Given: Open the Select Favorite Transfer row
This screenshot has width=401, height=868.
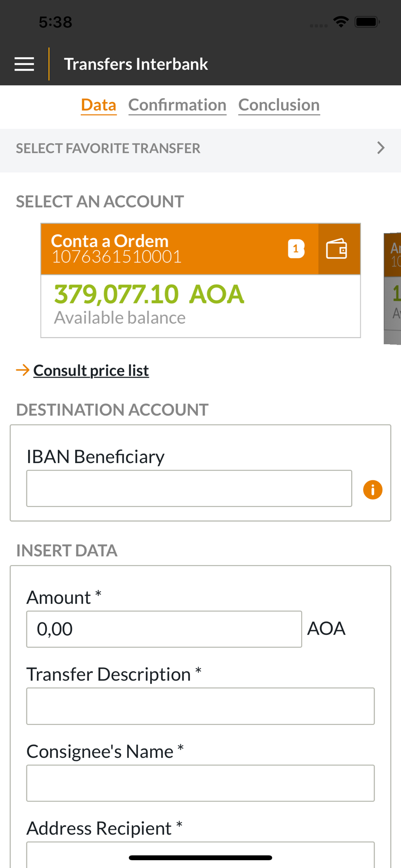Looking at the screenshot, I should coord(200,148).
